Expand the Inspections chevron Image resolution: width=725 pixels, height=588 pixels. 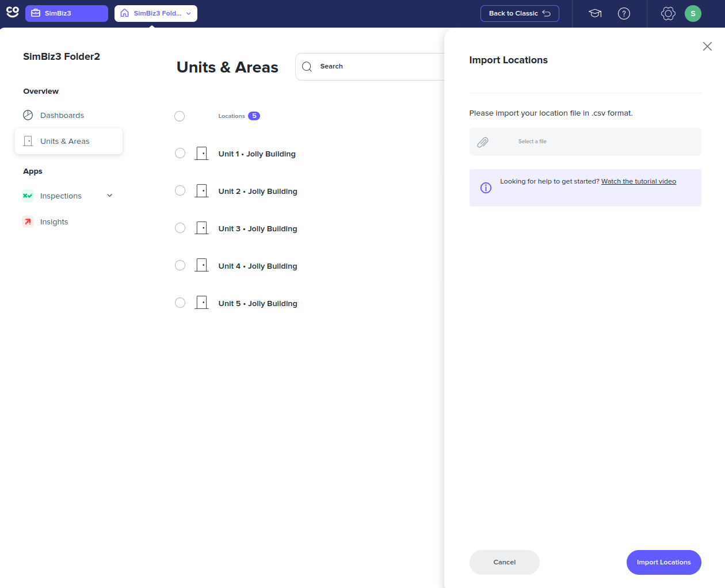click(110, 196)
